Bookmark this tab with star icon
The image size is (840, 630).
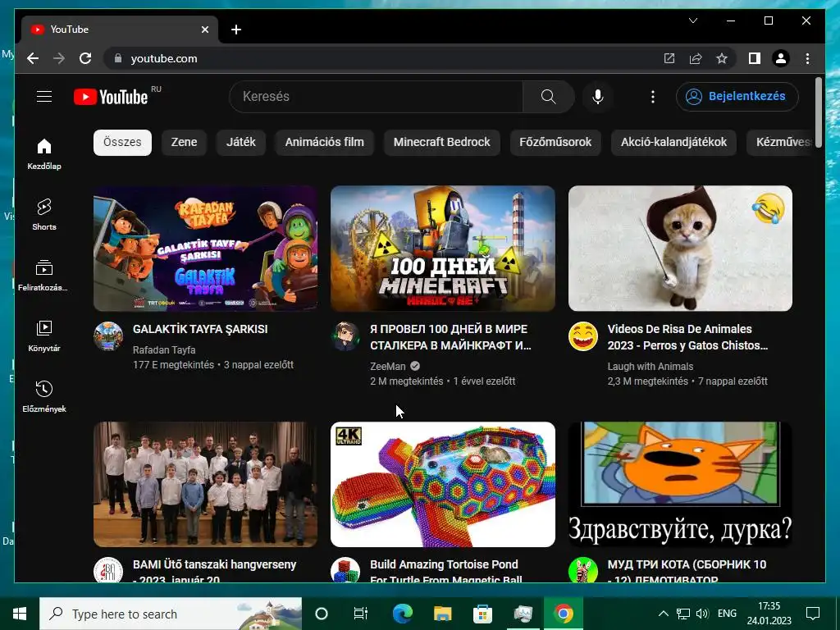[722, 58]
